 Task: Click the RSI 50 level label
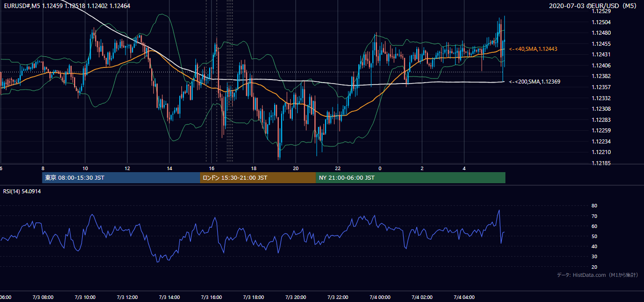coord(594,236)
